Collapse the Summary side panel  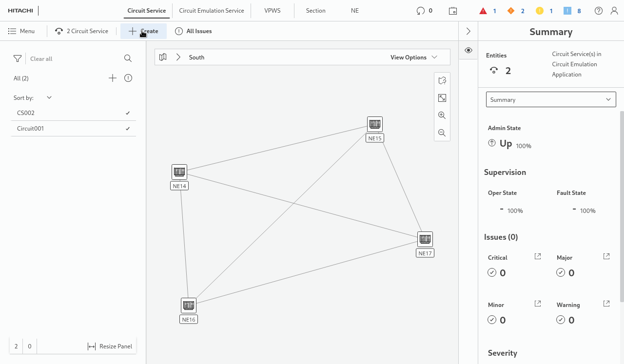(x=468, y=31)
